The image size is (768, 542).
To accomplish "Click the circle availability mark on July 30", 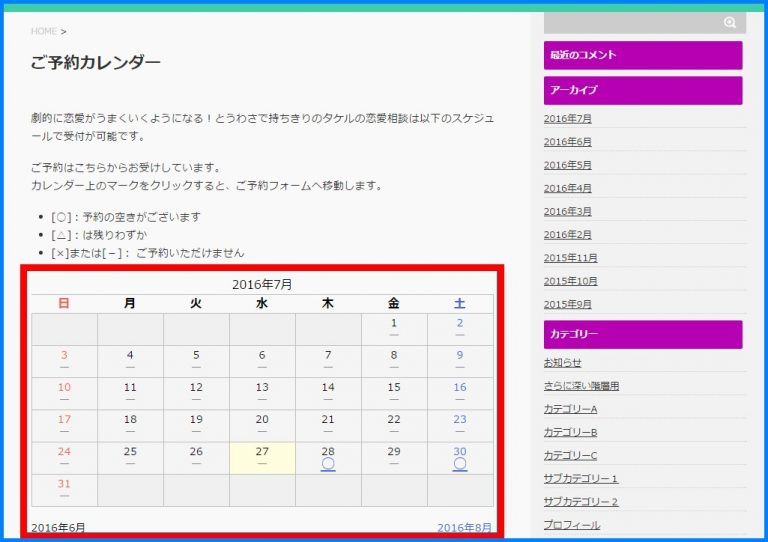I will pyautogui.click(x=460, y=464).
